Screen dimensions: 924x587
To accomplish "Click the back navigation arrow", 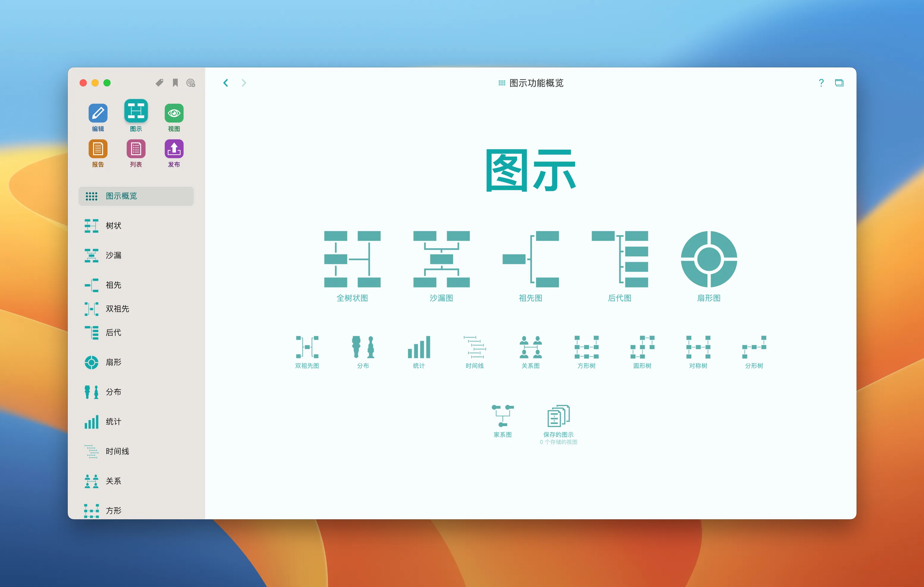I will (226, 83).
